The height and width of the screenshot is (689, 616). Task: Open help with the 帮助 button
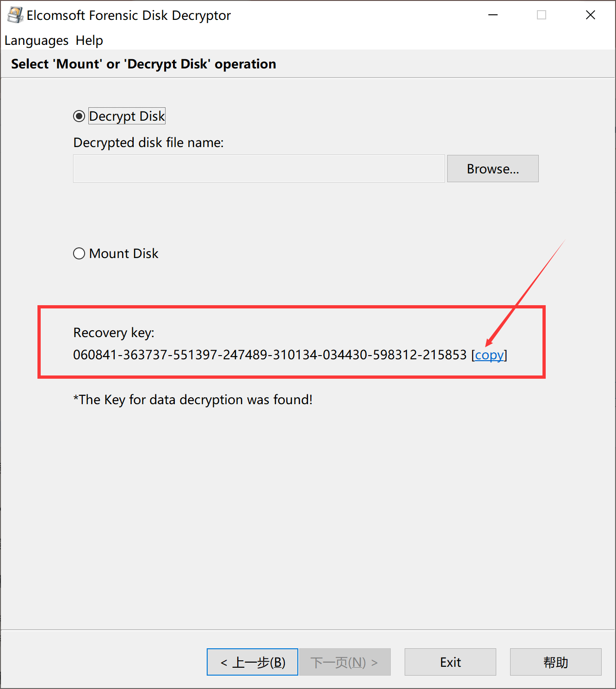[556, 662]
